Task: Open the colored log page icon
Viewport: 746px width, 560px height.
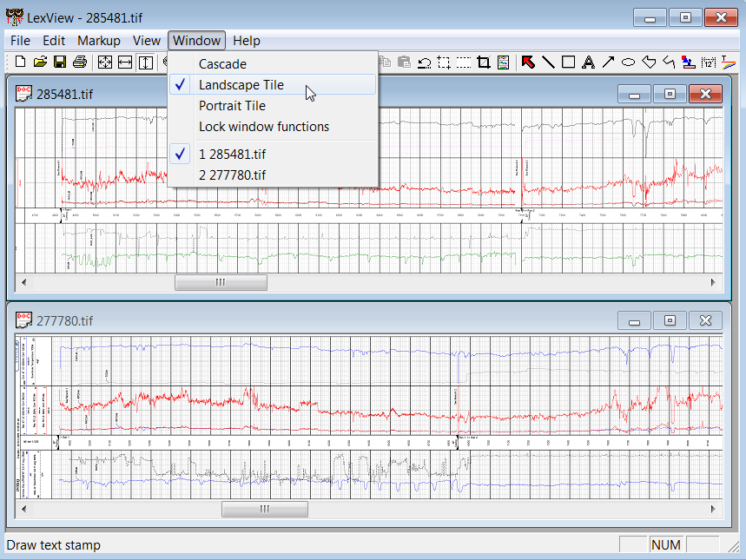Action: 504,63
